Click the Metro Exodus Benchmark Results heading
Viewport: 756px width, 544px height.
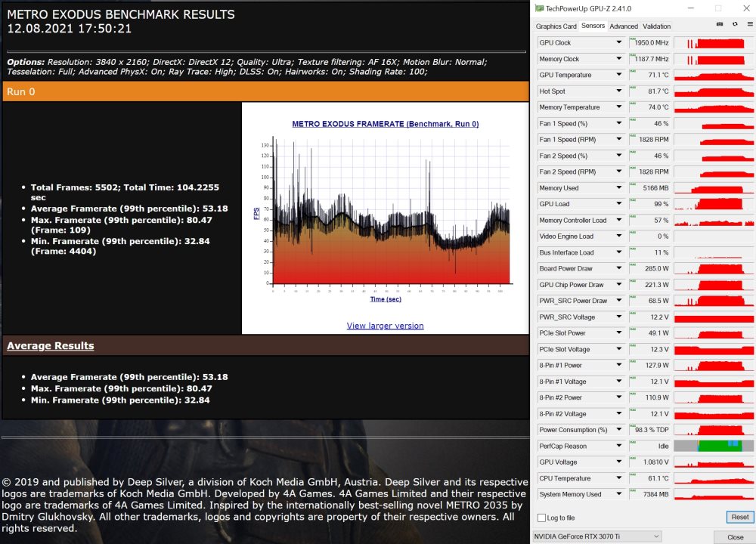coord(120,14)
